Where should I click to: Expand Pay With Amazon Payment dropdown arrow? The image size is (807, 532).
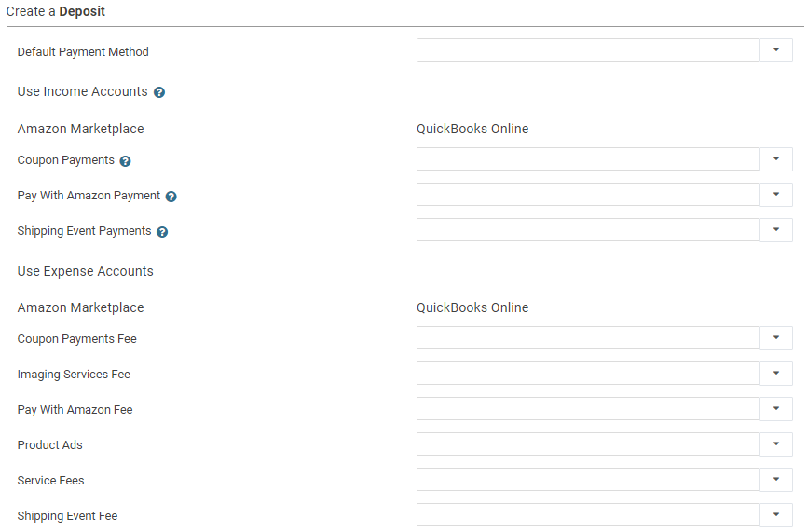click(x=776, y=195)
